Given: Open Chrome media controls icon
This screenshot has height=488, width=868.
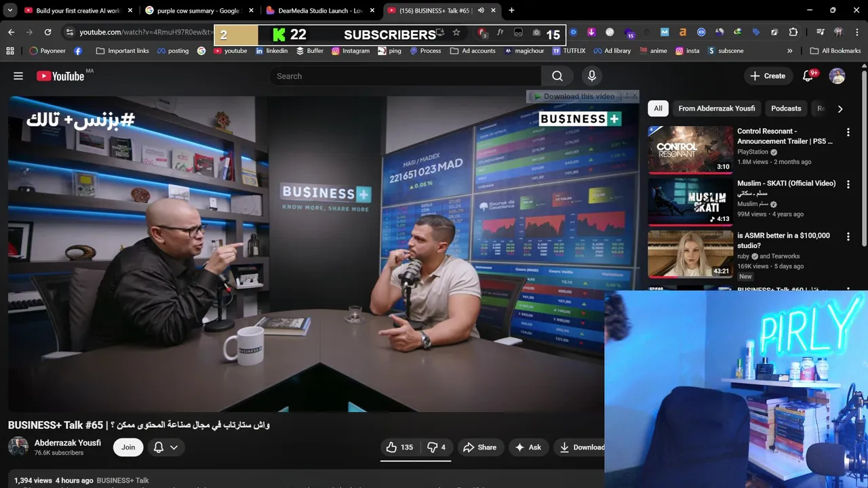Looking at the screenshot, I should (x=821, y=32).
